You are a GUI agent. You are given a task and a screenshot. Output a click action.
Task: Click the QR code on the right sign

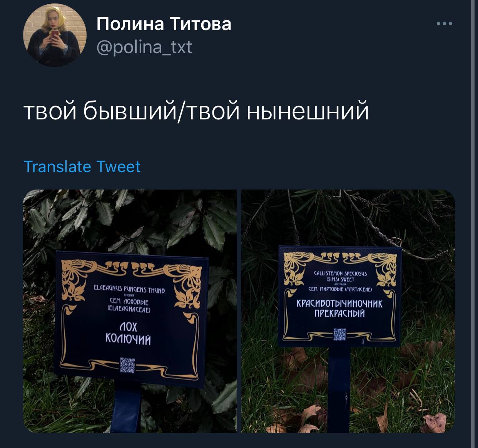(x=339, y=334)
